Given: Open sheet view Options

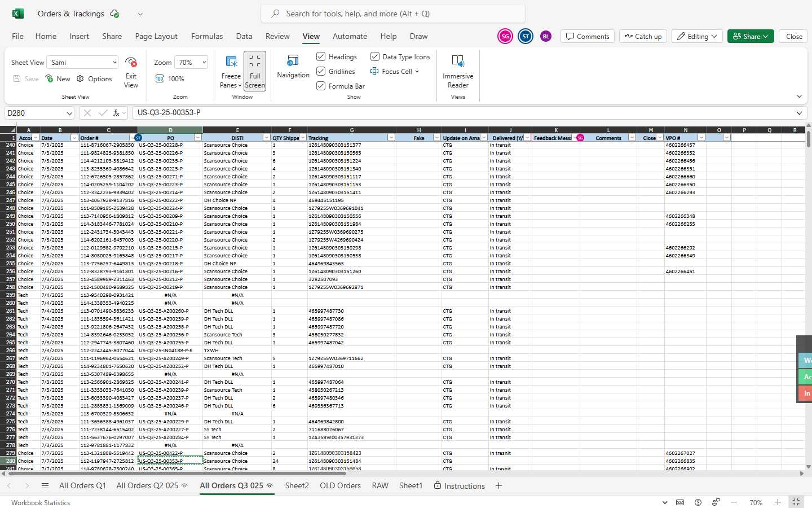Looking at the screenshot, I should 94,79.
